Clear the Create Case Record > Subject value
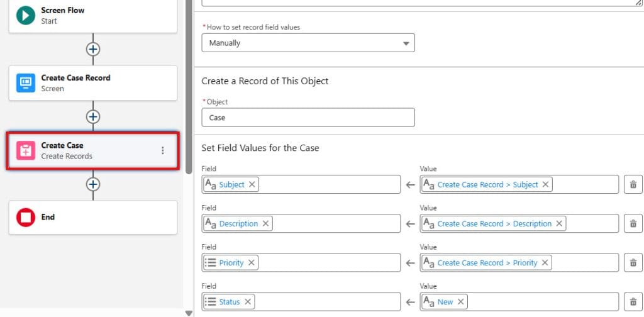Image resolution: width=644 pixels, height=317 pixels. (545, 185)
